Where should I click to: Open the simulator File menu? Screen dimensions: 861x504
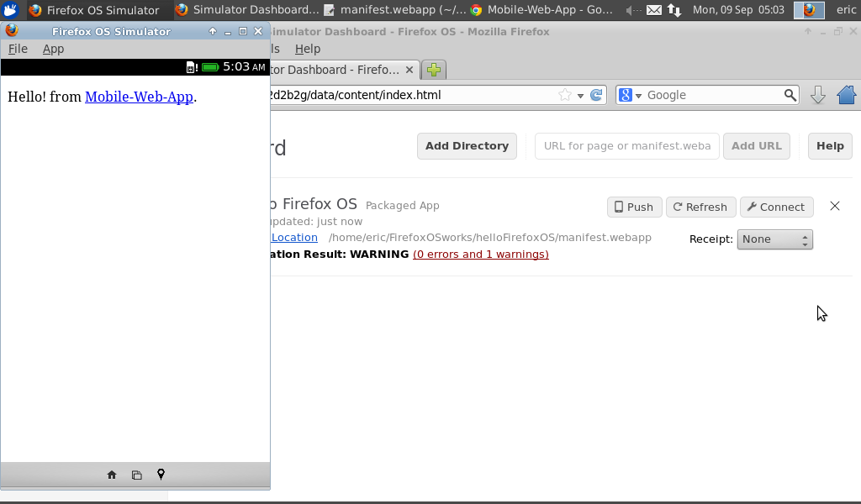tap(18, 49)
